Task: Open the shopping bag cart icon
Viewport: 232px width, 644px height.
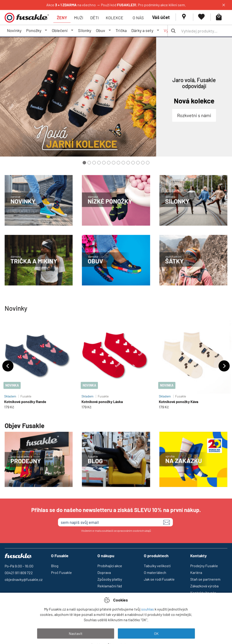Action: tap(219, 17)
